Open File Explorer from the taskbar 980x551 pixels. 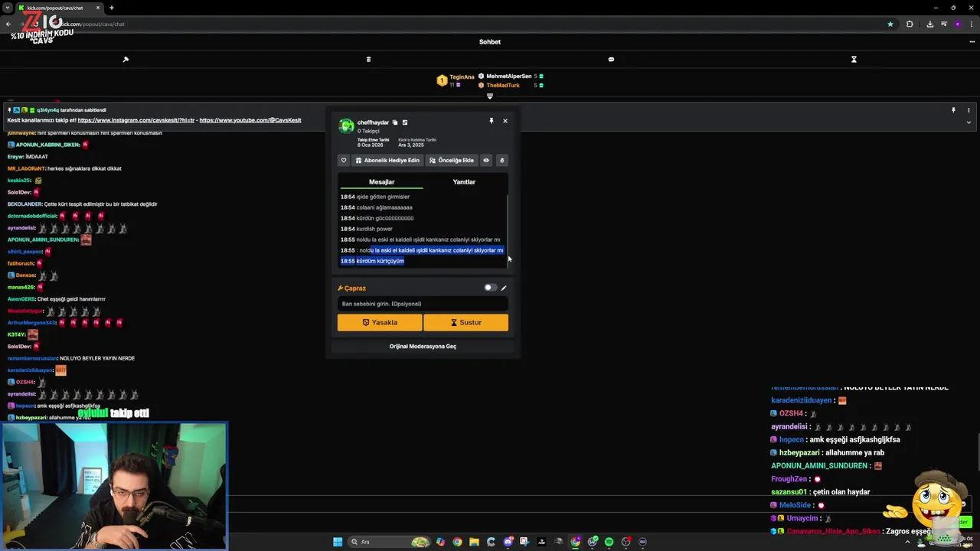pos(474,542)
